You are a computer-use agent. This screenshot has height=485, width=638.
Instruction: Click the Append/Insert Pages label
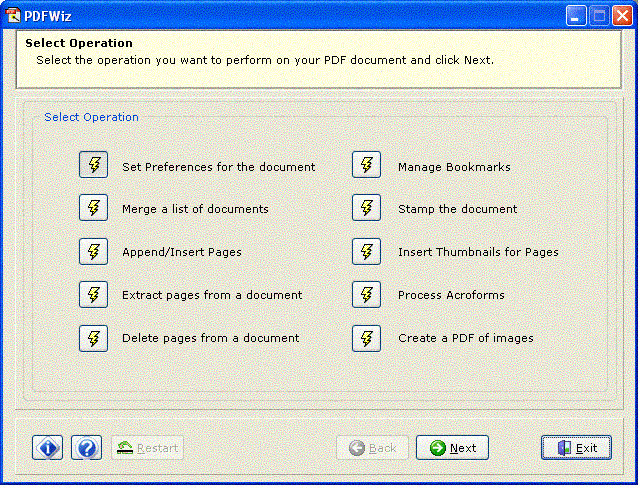pyautogui.click(x=181, y=252)
